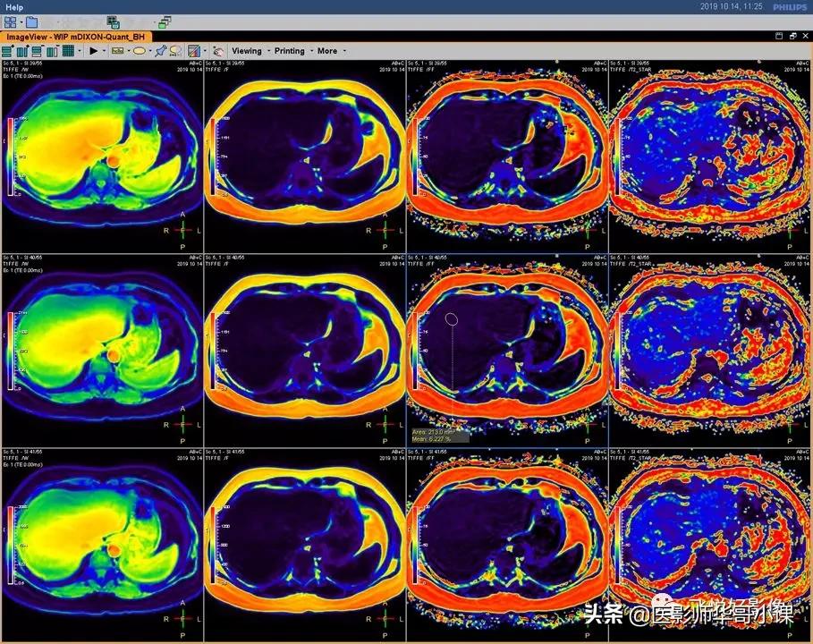Click the window pane icon left of restore
Viewport: 813px width, 644px height.
coord(779,36)
